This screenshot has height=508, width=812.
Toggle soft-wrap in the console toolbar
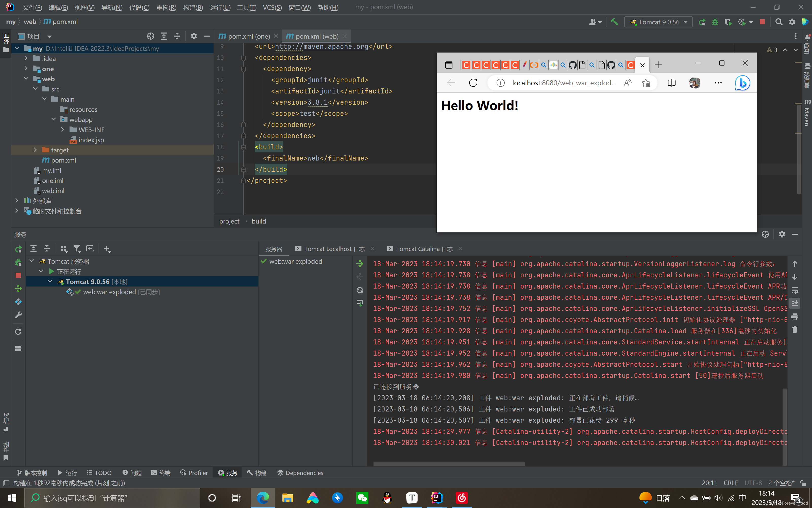tap(794, 290)
